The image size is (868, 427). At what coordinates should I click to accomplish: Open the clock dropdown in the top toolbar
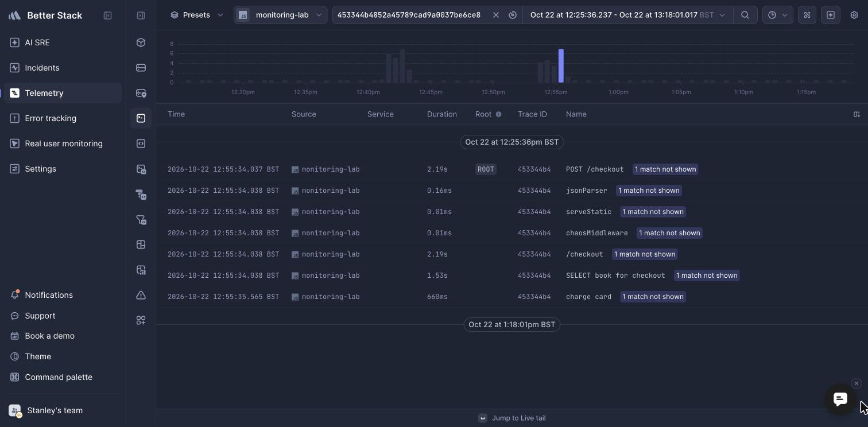coord(778,15)
